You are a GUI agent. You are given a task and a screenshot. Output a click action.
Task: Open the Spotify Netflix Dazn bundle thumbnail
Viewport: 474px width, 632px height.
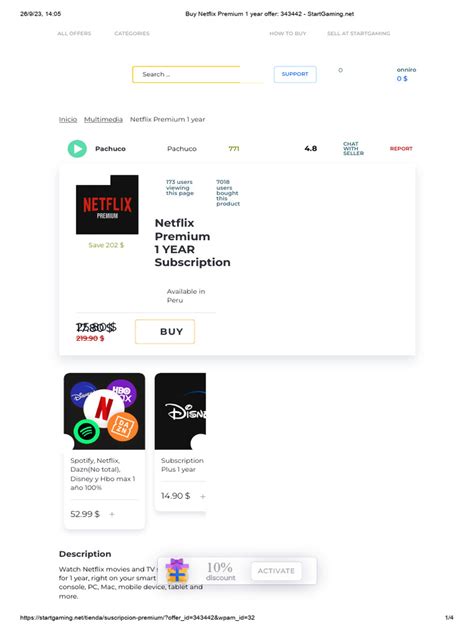coord(104,411)
